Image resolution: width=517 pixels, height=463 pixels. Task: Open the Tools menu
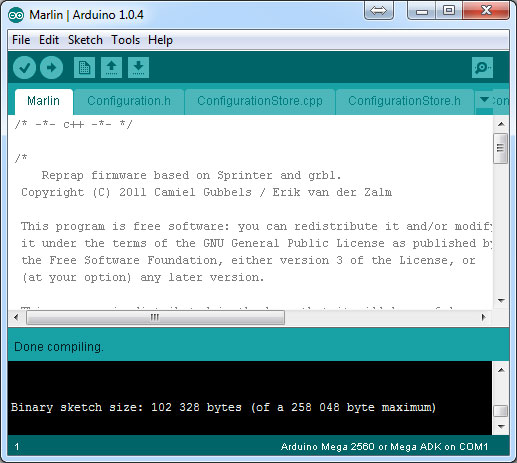pyautogui.click(x=125, y=40)
